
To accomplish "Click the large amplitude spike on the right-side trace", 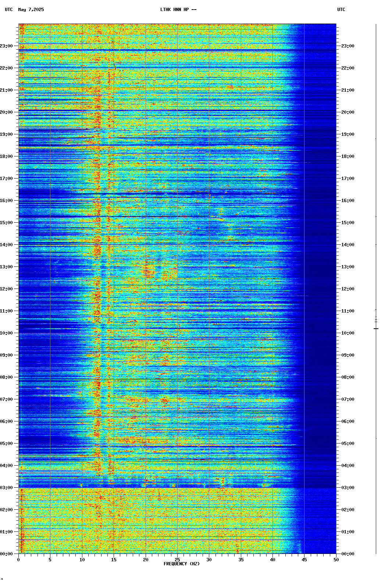I will [376, 328].
